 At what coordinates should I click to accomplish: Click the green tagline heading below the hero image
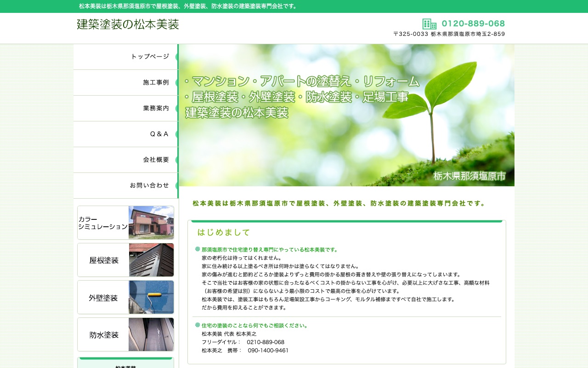click(x=339, y=203)
